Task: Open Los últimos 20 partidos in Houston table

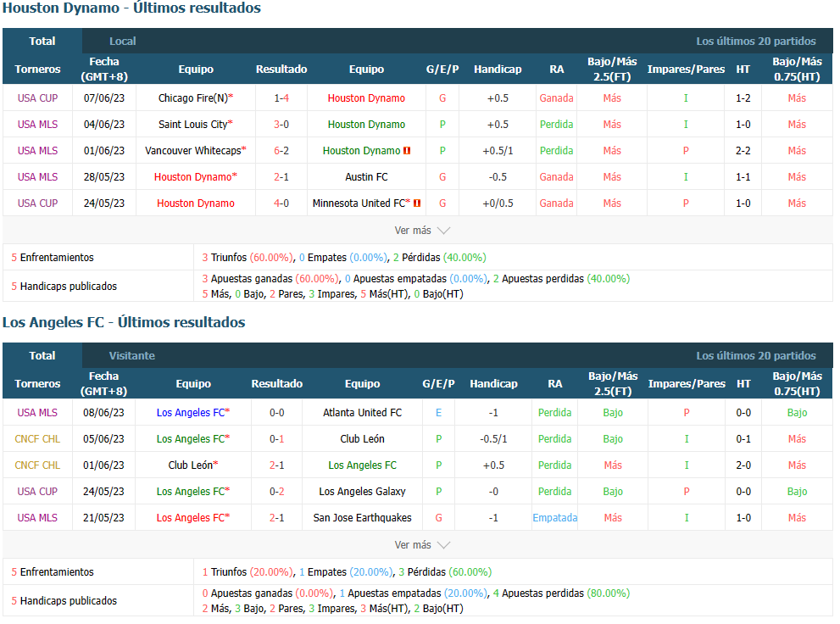Action: [x=756, y=42]
